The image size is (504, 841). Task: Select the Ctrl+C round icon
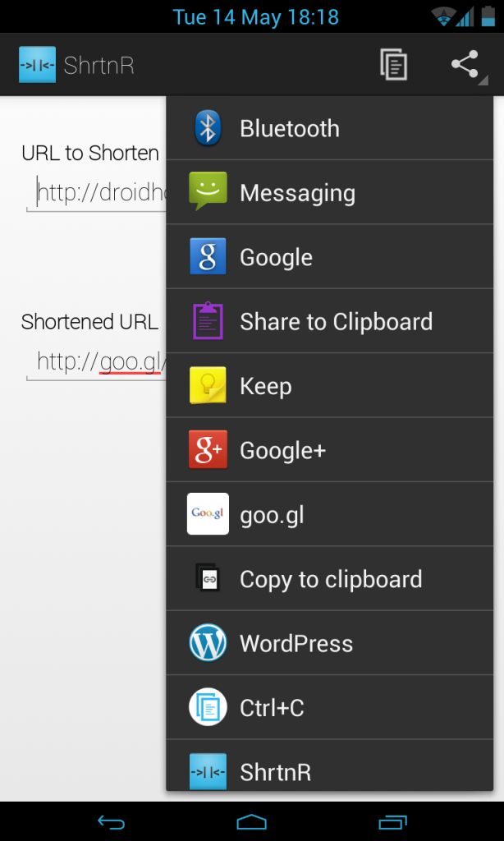[208, 707]
